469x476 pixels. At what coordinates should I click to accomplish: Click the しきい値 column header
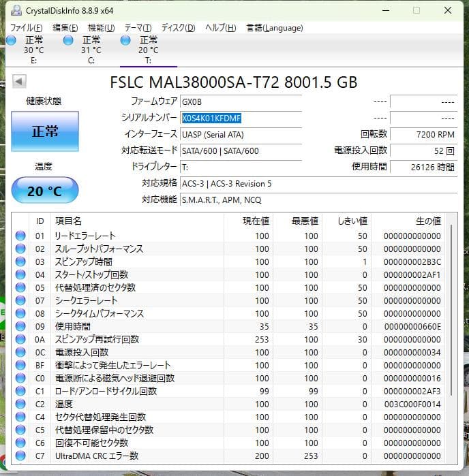346,221
